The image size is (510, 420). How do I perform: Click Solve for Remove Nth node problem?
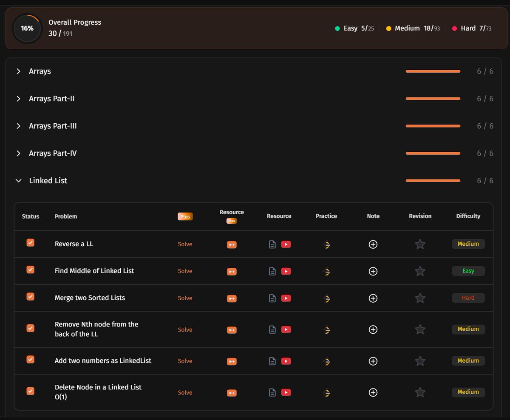coord(185,330)
